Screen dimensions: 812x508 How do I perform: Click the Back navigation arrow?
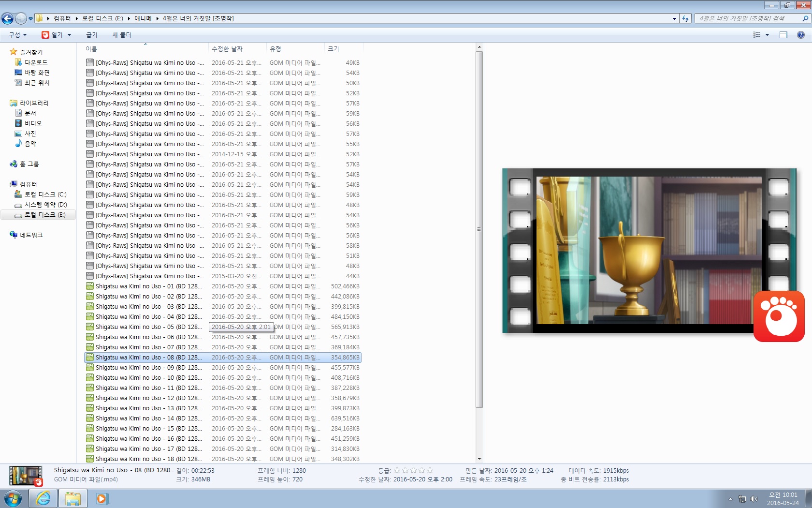pyautogui.click(x=7, y=18)
